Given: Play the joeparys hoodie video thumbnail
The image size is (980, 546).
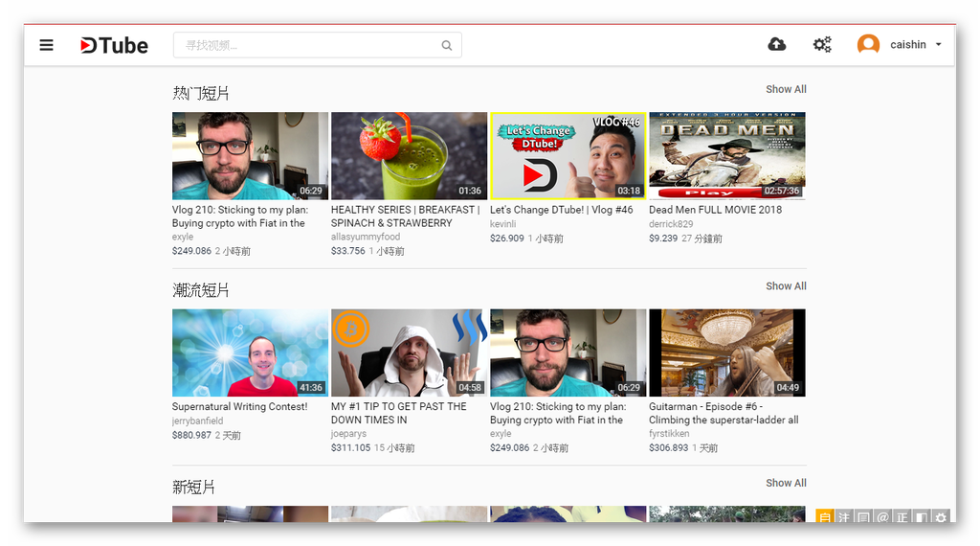Looking at the screenshot, I should coord(409,353).
